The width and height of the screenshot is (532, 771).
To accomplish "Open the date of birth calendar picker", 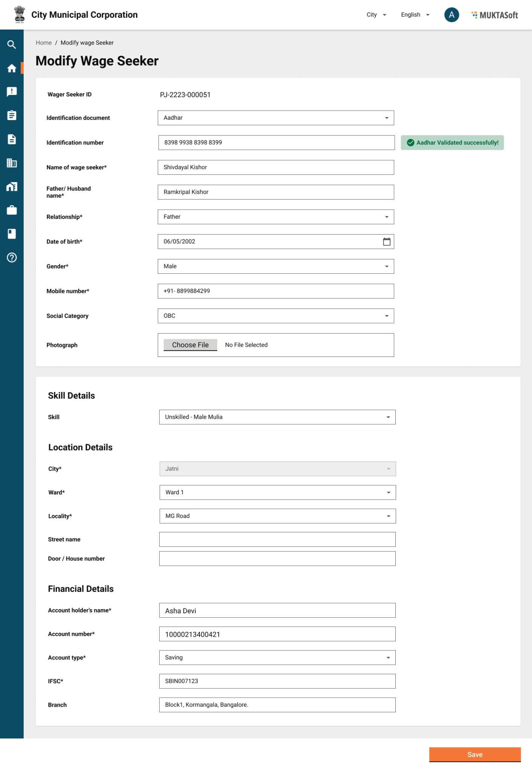I will pyautogui.click(x=386, y=242).
